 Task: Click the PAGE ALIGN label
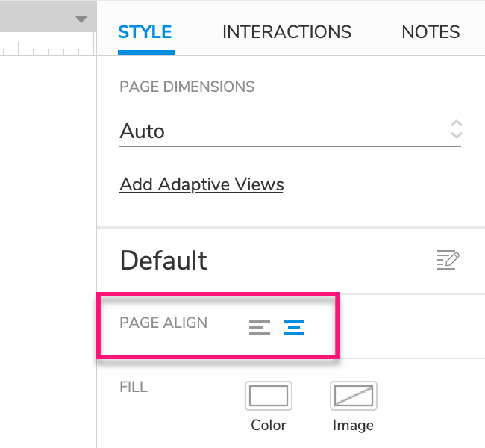tap(163, 323)
